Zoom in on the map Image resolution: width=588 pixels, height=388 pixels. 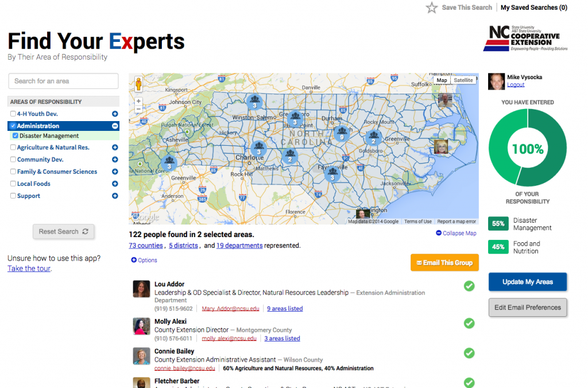click(138, 101)
